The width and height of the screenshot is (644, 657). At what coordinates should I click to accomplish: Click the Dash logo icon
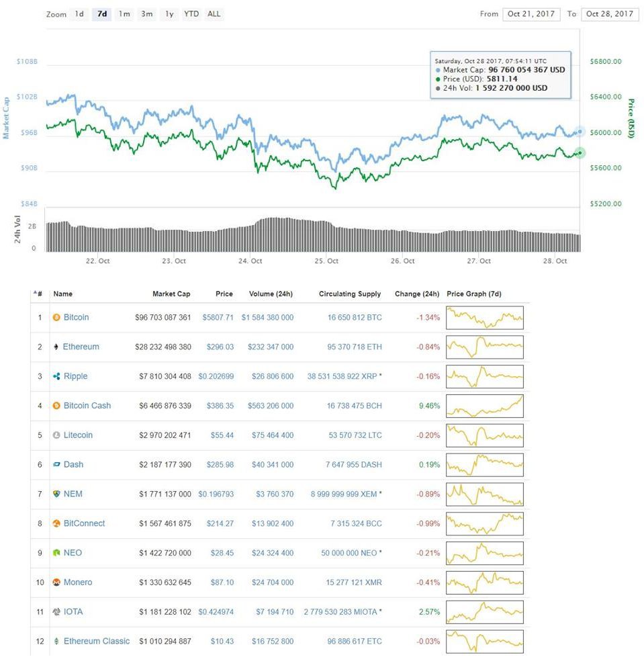[56, 465]
